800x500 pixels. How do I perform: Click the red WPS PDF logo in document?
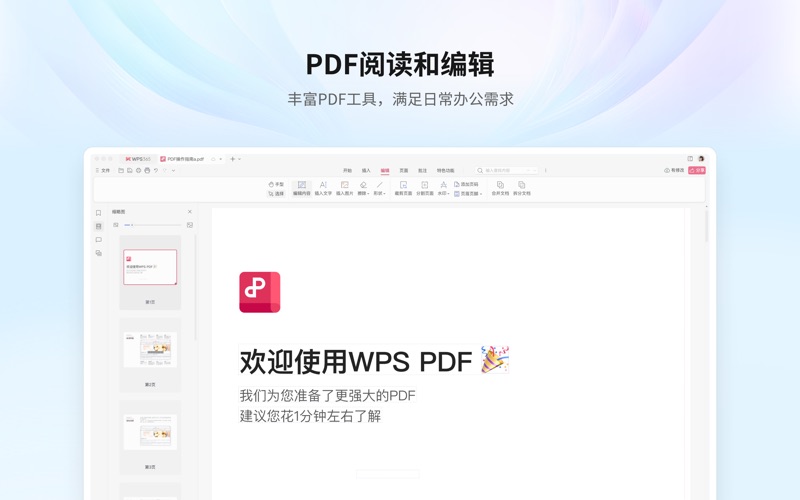coord(260,292)
